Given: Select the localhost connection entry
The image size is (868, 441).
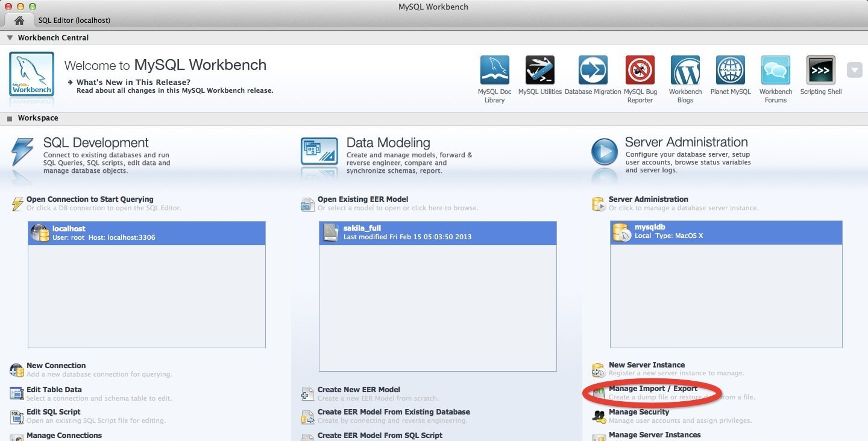Looking at the screenshot, I should (147, 233).
